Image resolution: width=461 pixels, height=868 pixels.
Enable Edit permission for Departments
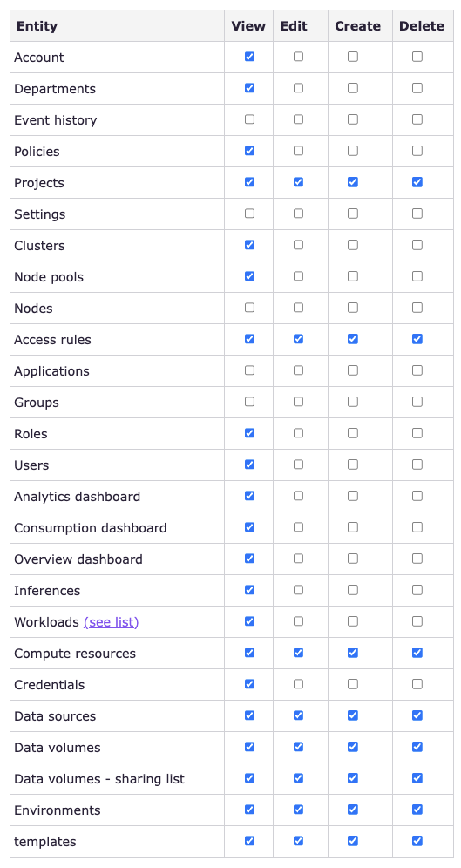(x=298, y=88)
